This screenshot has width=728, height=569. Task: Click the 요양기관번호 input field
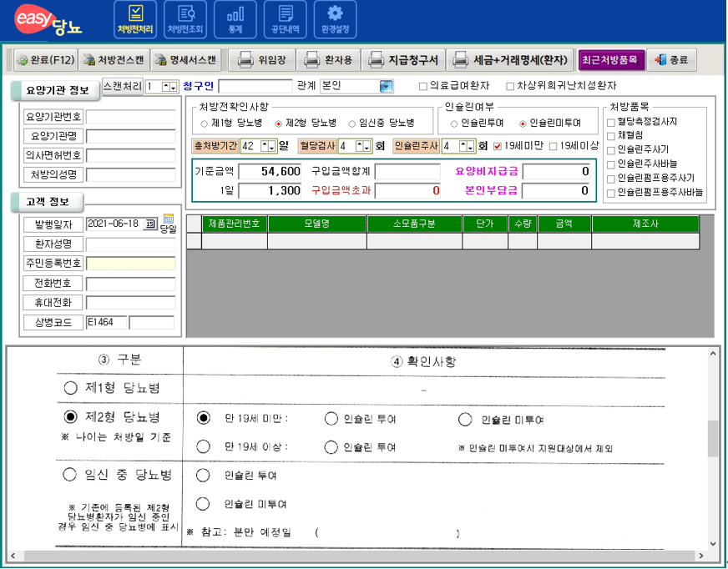pos(131,117)
